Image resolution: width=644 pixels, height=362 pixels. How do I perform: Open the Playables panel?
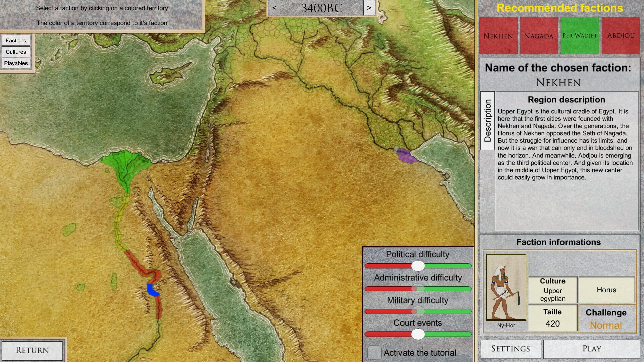pos(16,63)
